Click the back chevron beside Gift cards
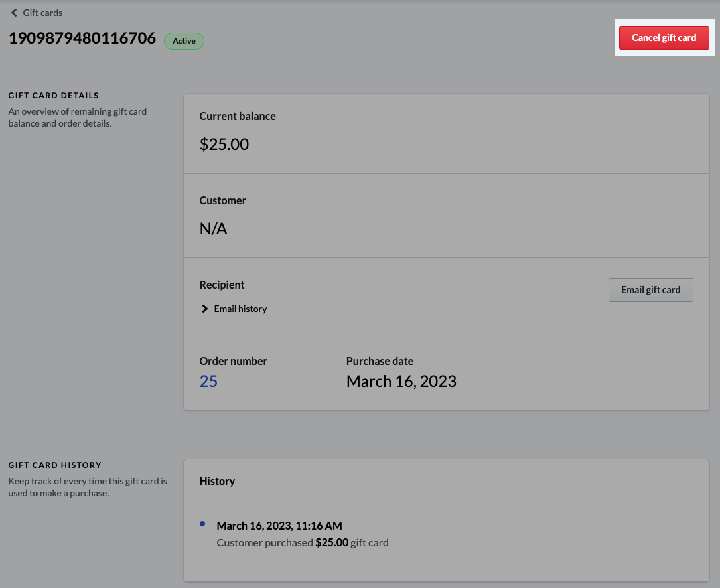This screenshot has height=588, width=720. pyautogui.click(x=14, y=13)
